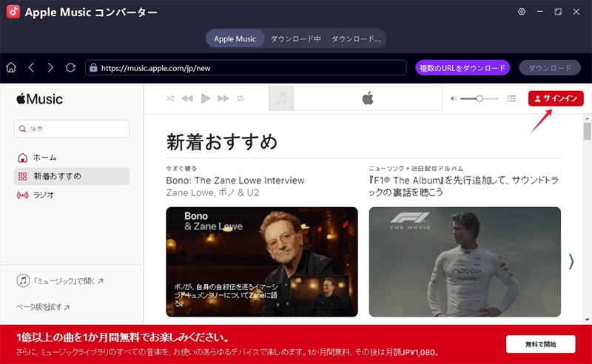Click 無料で開始 button in red banner
The height and width of the screenshot is (364, 592).
tap(541, 344)
